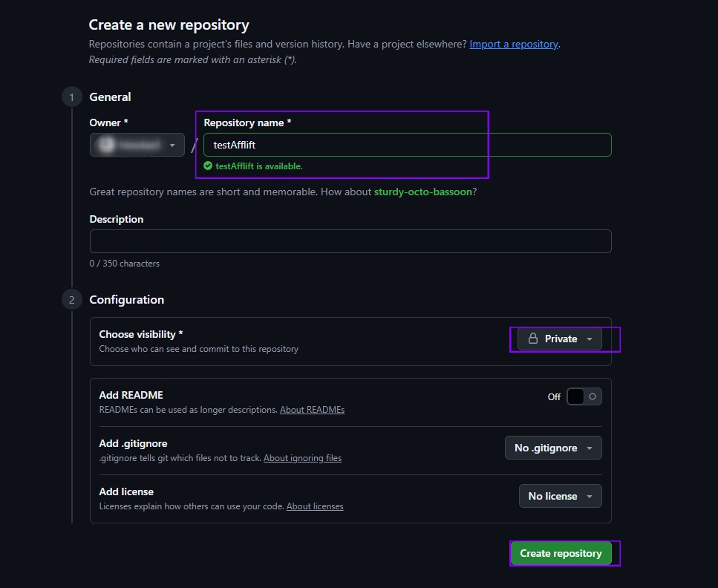Click the step 1 General circle marker
Image resolution: width=718 pixels, height=588 pixels.
tap(72, 97)
